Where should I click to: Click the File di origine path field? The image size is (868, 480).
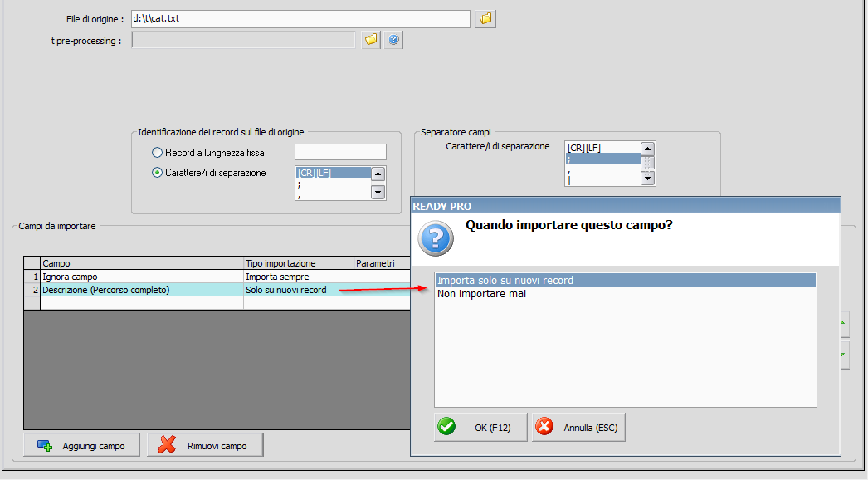click(300, 18)
